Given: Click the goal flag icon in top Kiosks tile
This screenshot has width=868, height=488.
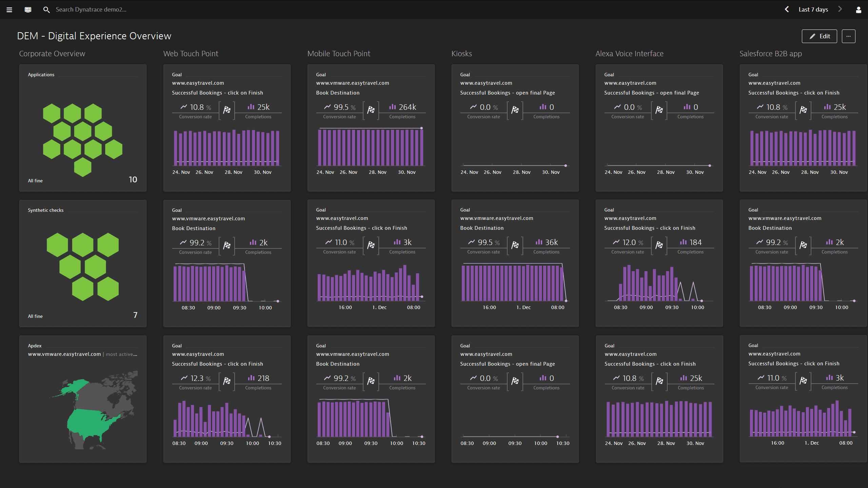Looking at the screenshot, I should (x=515, y=110).
